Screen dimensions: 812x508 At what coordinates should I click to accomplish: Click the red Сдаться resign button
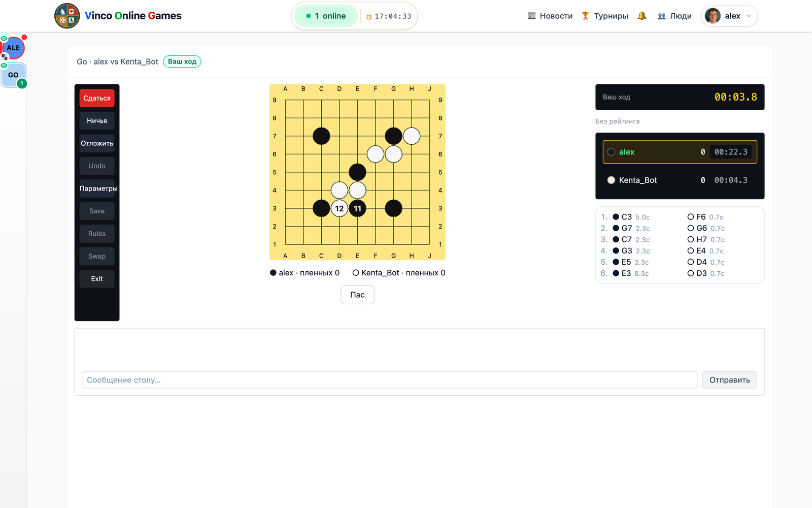[97, 98]
